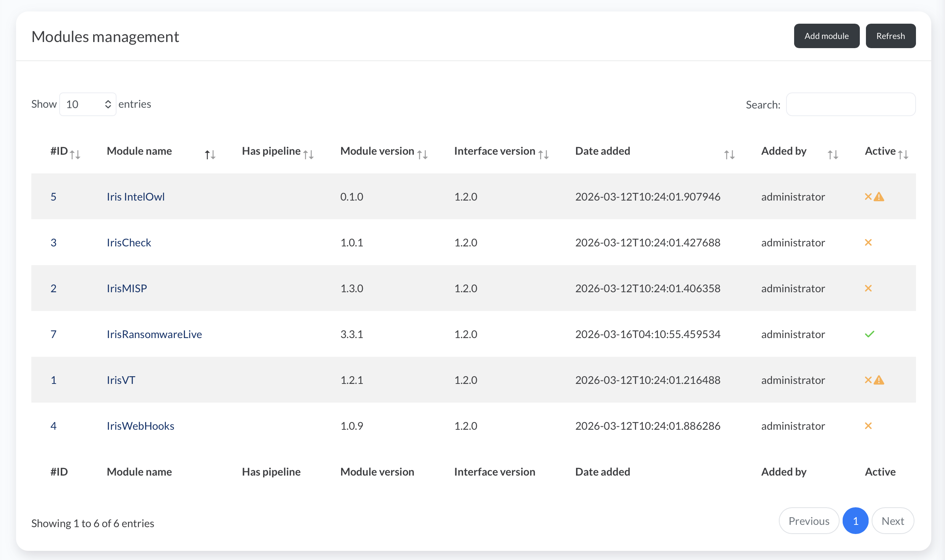This screenshot has width=945, height=560.
Task: Sort modules by Date added
Action: click(729, 154)
